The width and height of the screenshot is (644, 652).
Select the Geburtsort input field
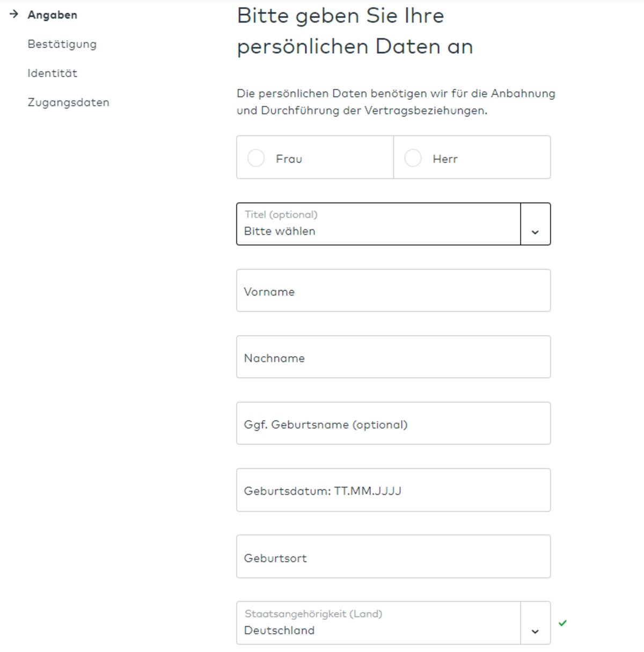click(x=393, y=556)
